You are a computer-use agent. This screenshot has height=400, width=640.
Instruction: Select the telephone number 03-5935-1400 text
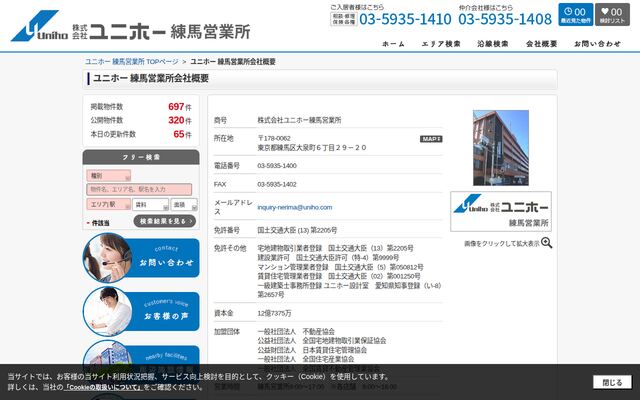point(277,166)
